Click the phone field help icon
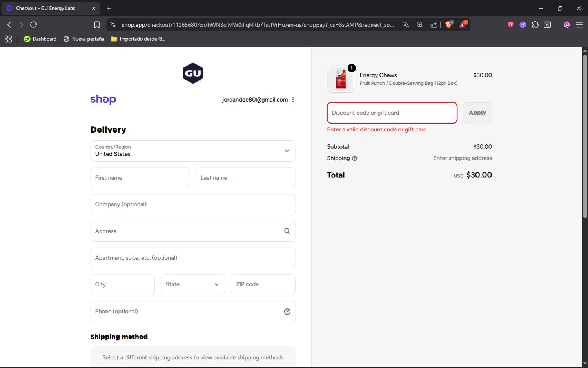The width and height of the screenshot is (588, 368). [287, 312]
